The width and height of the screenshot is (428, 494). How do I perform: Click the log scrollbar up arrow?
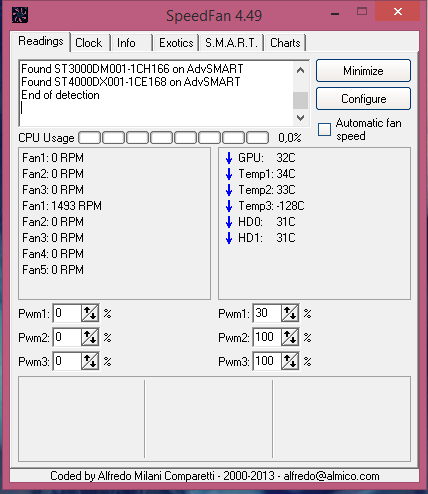point(300,70)
